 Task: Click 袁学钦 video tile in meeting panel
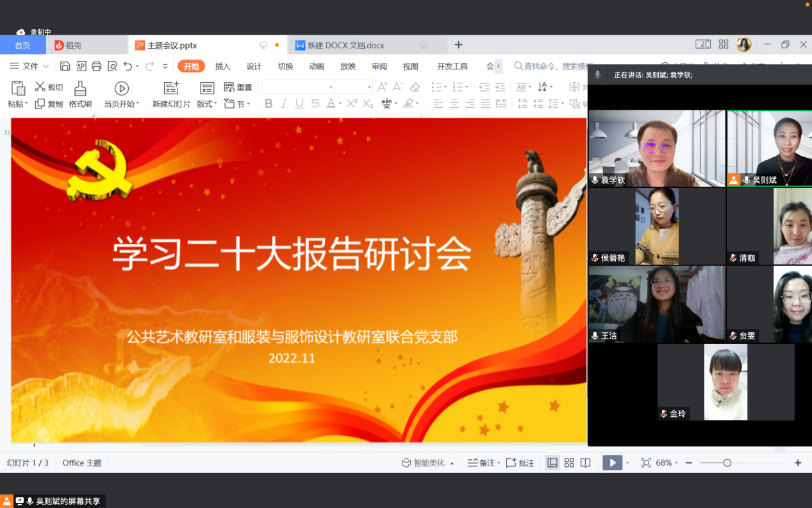pos(657,149)
